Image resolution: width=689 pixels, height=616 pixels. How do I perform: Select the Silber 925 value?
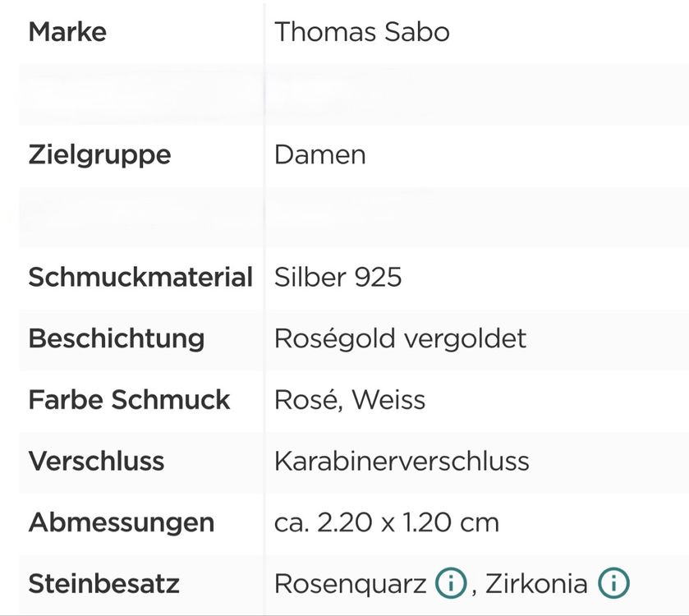tap(338, 278)
